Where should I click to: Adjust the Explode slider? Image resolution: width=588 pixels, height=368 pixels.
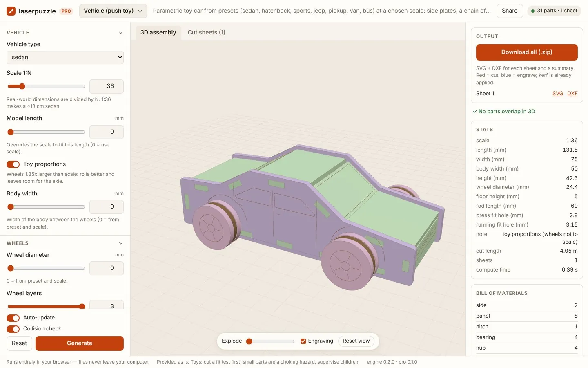pyautogui.click(x=270, y=341)
